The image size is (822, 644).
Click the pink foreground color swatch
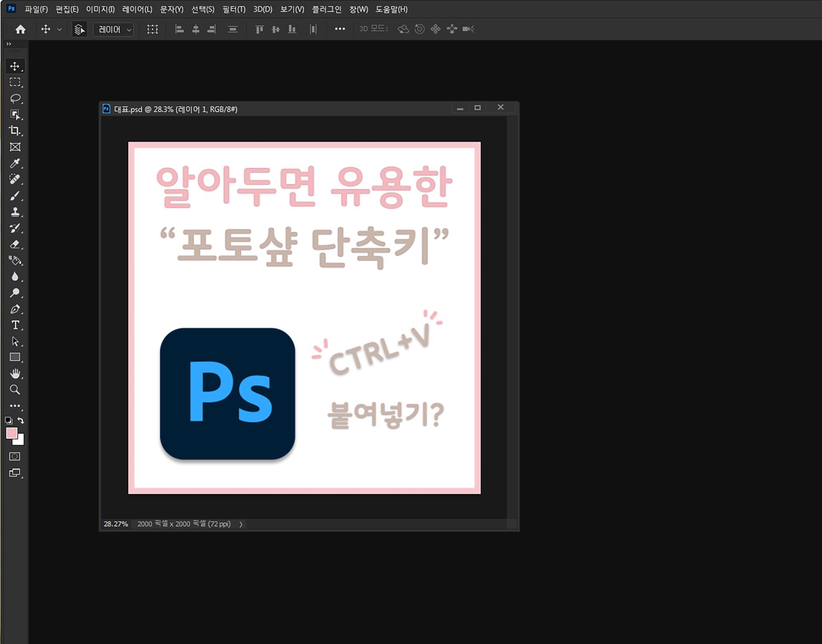tap(11, 433)
